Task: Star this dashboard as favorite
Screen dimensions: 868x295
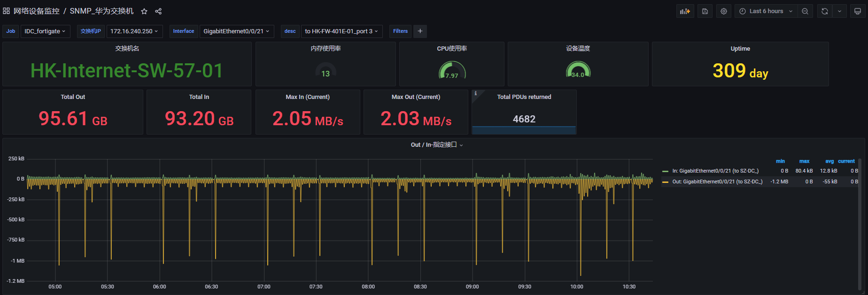Action: pyautogui.click(x=144, y=11)
